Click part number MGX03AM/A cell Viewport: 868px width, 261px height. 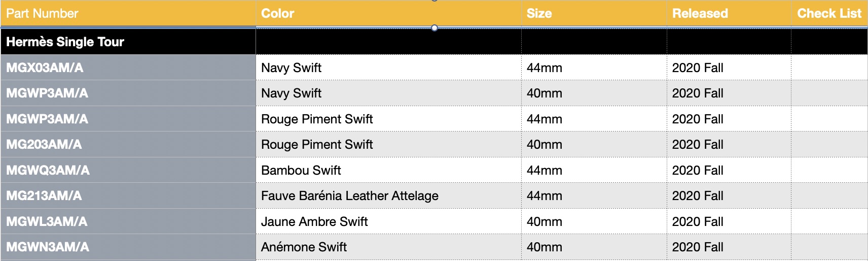click(x=128, y=68)
